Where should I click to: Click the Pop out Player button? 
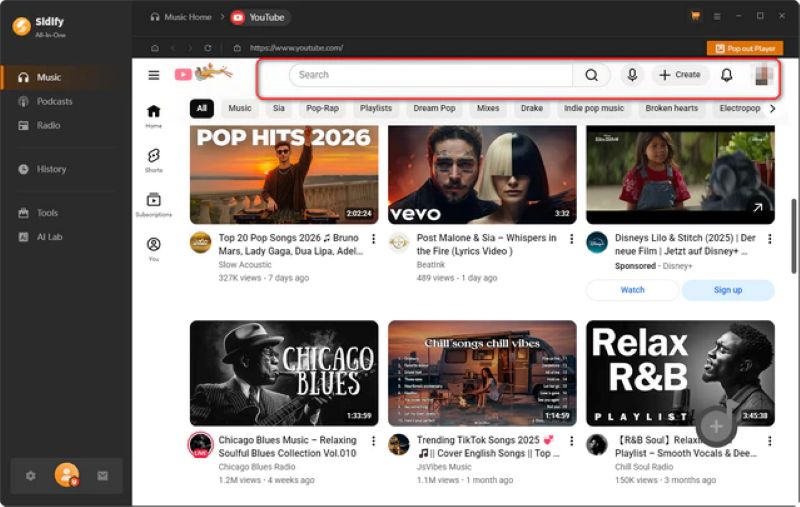tap(745, 48)
